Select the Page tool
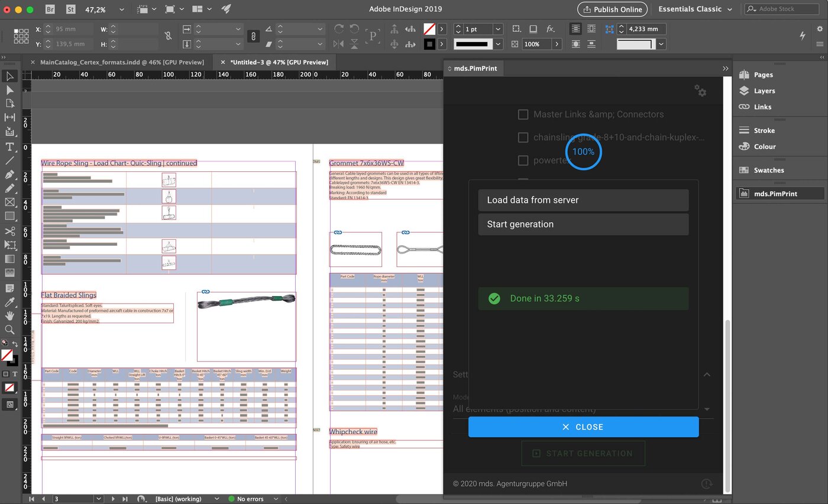The image size is (828, 504). coord(9,103)
